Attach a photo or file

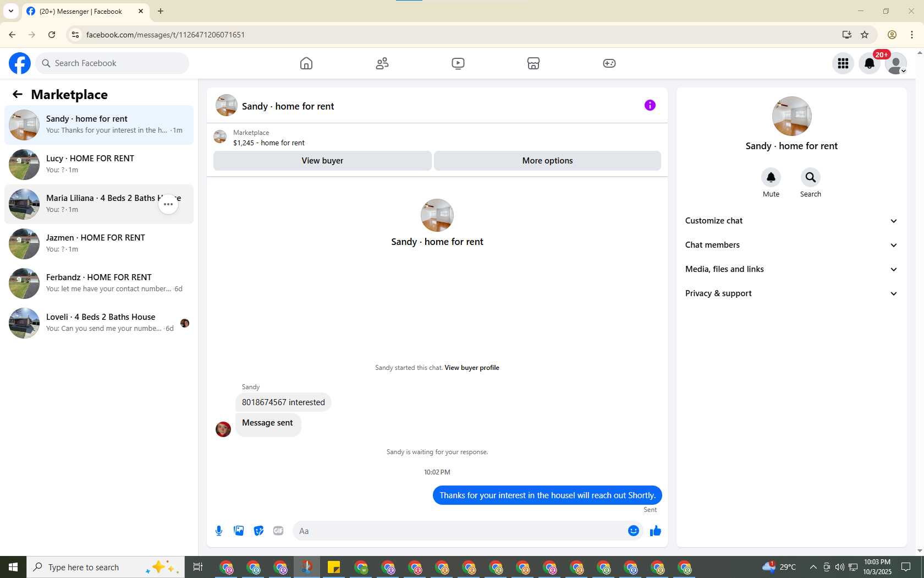[239, 531]
